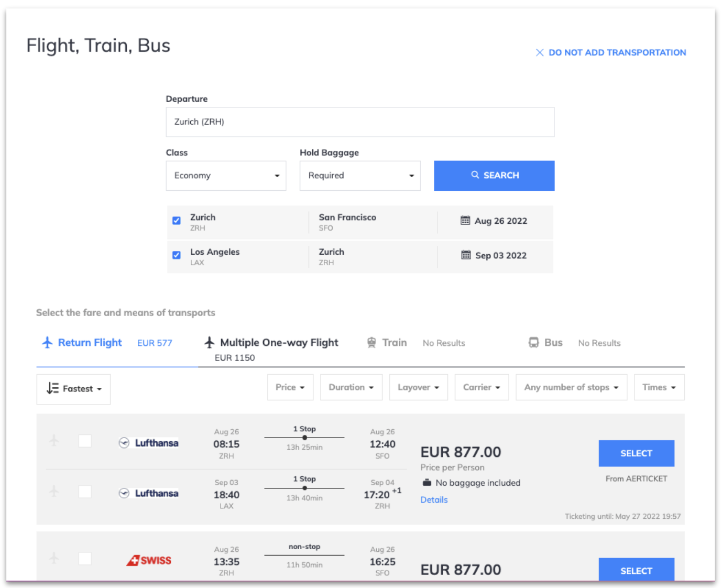
Task: Click the airplane icon on Return Flight tab
Action: 47,343
